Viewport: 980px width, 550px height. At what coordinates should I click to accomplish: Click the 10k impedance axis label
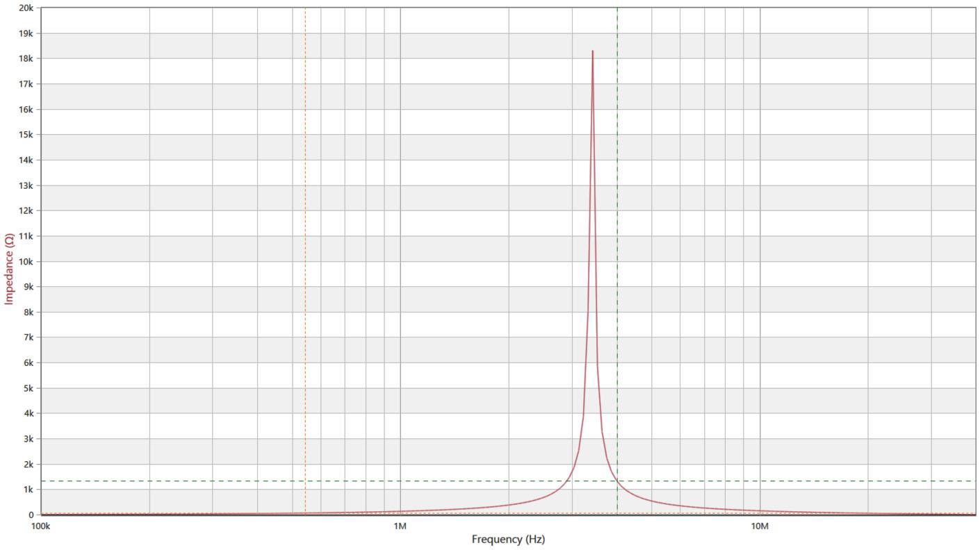point(26,262)
